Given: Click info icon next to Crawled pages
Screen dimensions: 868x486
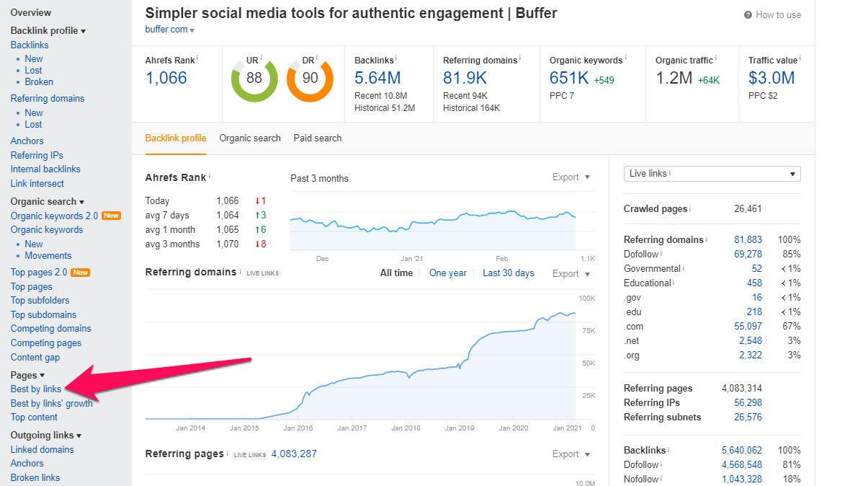Looking at the screenshot, I should [690, 209].
